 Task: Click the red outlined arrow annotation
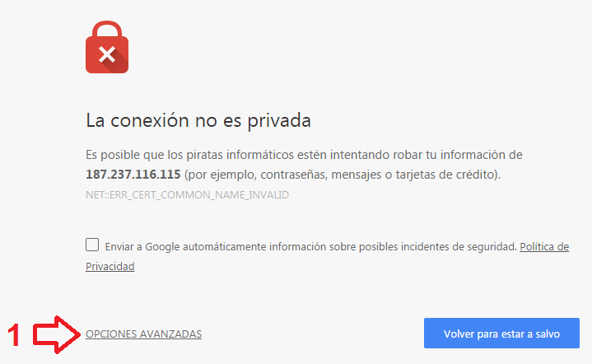(57, 334)
